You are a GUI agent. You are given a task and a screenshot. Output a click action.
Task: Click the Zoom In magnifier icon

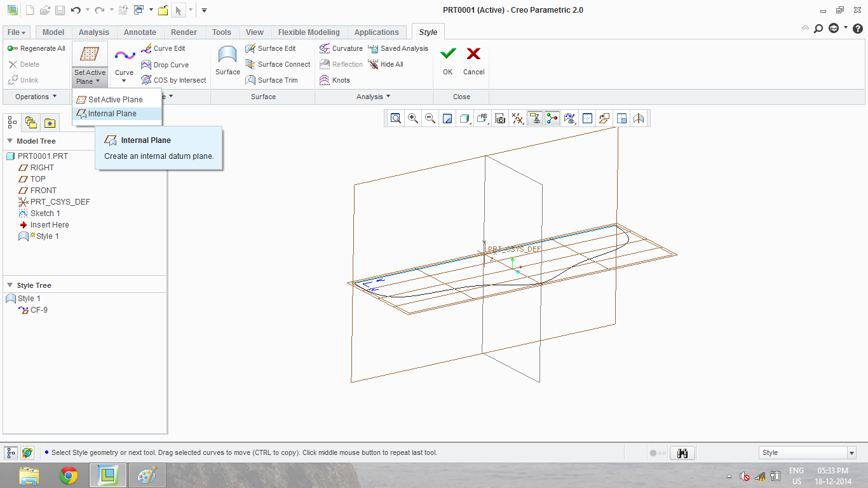[x=413, y=118]
